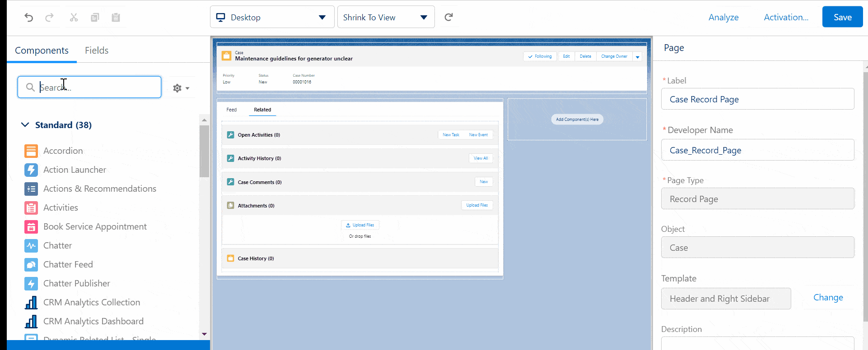
Task: Click the components list scrollbar thumb
Action: (204, 151)
